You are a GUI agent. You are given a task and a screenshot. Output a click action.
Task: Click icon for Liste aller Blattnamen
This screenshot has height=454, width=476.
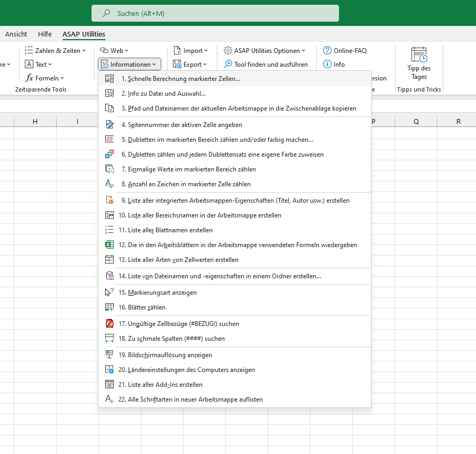pos(109,230)
